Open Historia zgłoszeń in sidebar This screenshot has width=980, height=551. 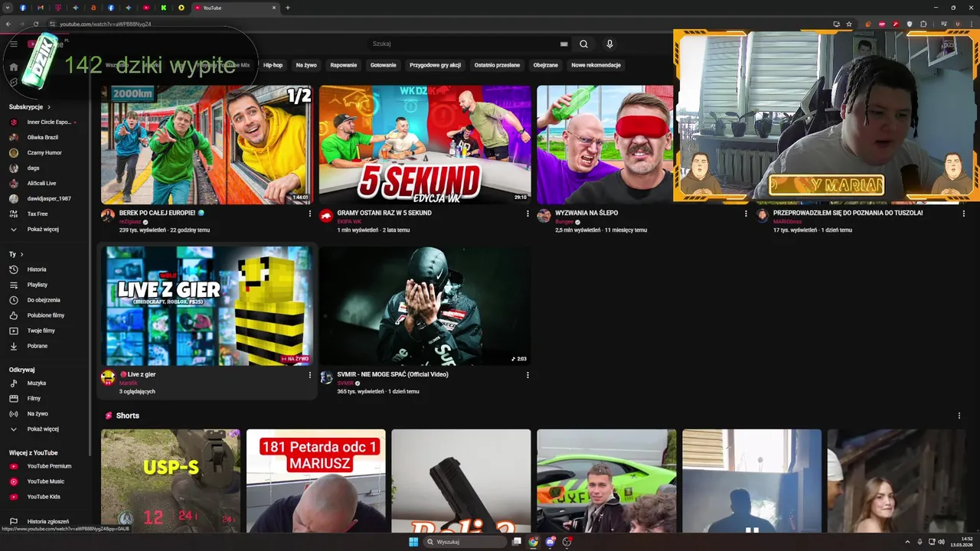click(x=46, y=521)
